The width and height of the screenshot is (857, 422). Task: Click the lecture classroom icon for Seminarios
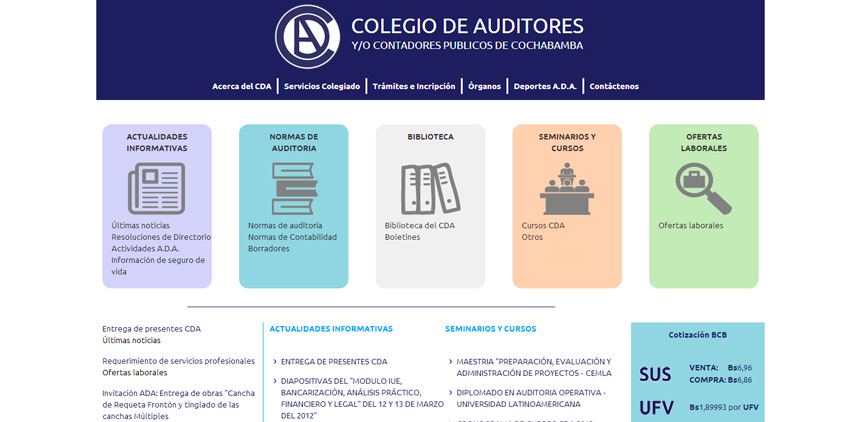click(x=567, y=189)
